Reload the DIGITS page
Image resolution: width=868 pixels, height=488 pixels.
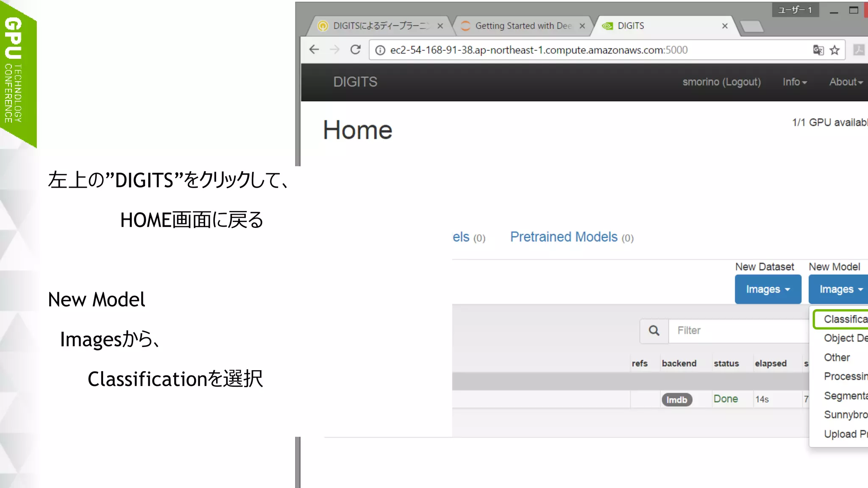pyautogui.click(x=356, y=50)
